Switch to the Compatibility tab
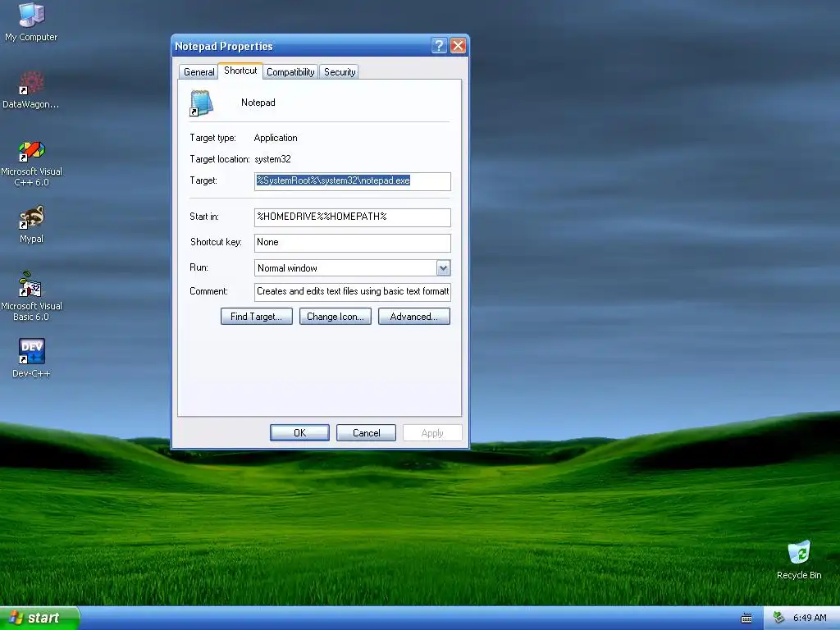840x630 pixels. pyautogui.click(x=290, y=72)
